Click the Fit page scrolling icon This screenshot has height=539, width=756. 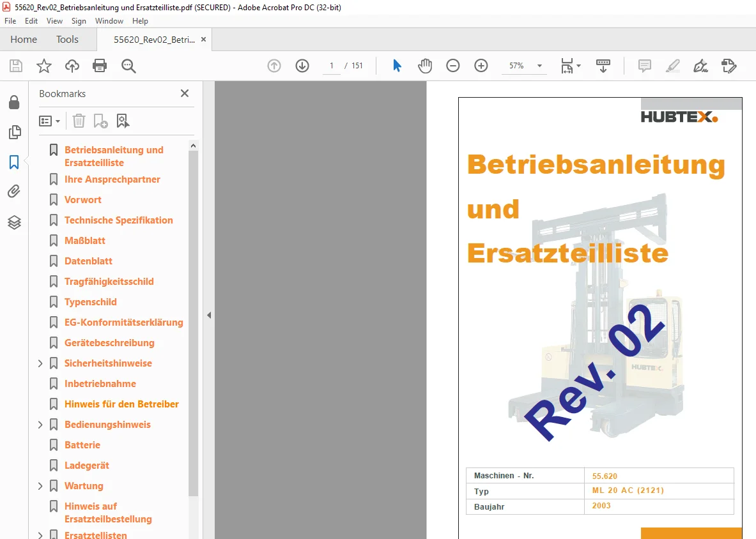(567, 66)
